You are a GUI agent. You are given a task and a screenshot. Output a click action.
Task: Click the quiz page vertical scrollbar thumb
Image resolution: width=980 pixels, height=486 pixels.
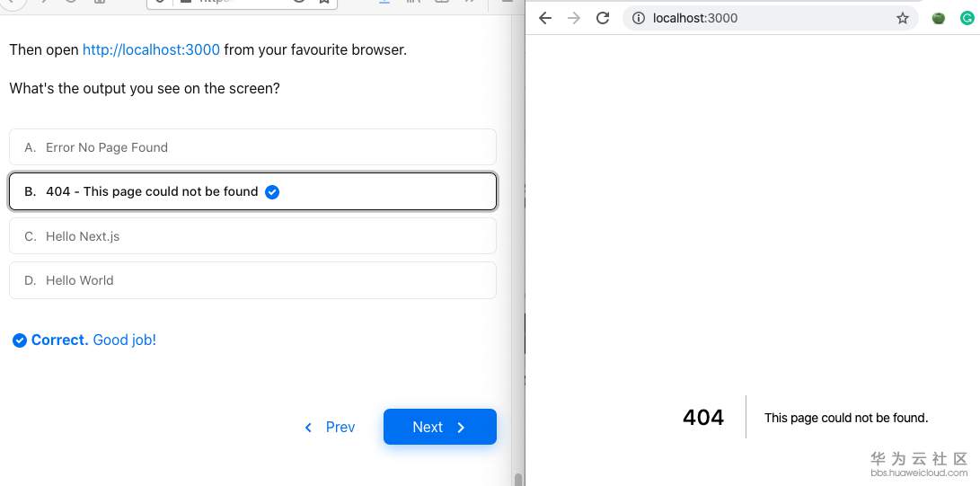[x=516, y=479]
